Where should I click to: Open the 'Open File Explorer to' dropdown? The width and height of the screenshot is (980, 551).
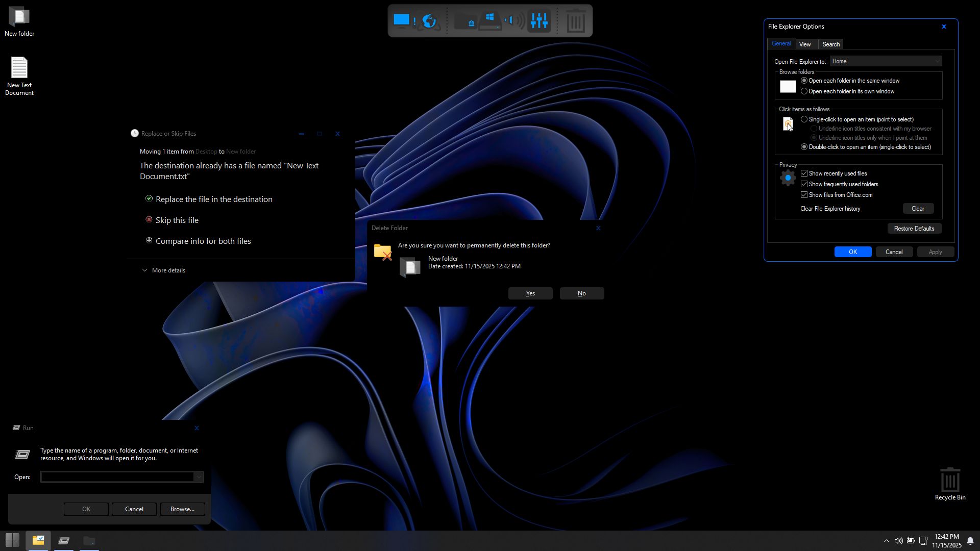[886, 61]
